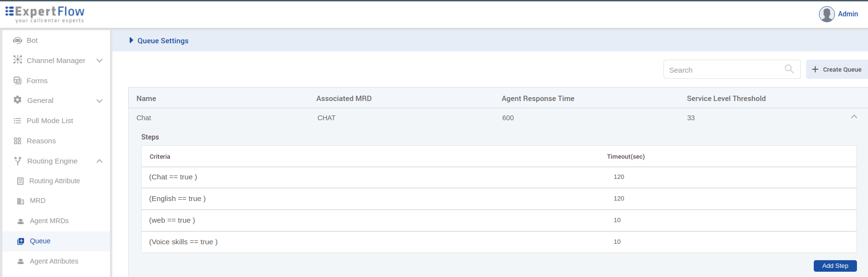The height and width of the screenshot is (277, 868).
Task: Expand the General menu chevron
Action: (99, 101)
